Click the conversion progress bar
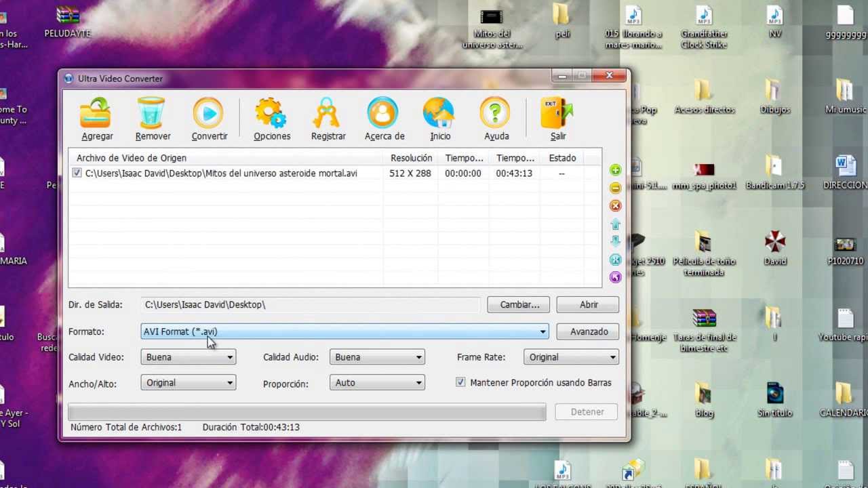The width and height of the screenshot is (868, 488). tap(307, 411)
